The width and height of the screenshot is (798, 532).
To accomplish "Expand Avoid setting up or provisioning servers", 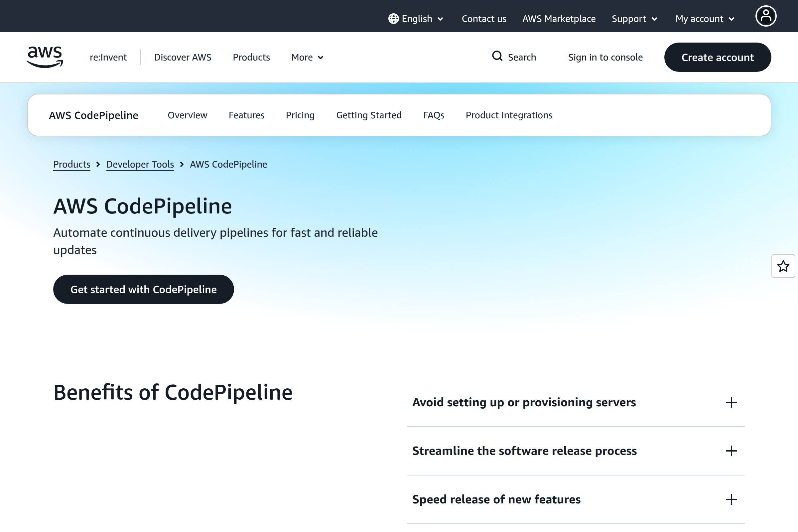I will 576,402.
